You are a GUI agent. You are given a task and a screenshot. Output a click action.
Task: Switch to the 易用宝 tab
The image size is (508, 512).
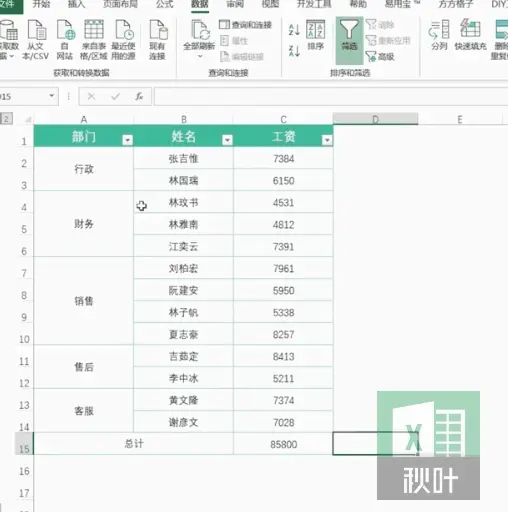[402, 4]
